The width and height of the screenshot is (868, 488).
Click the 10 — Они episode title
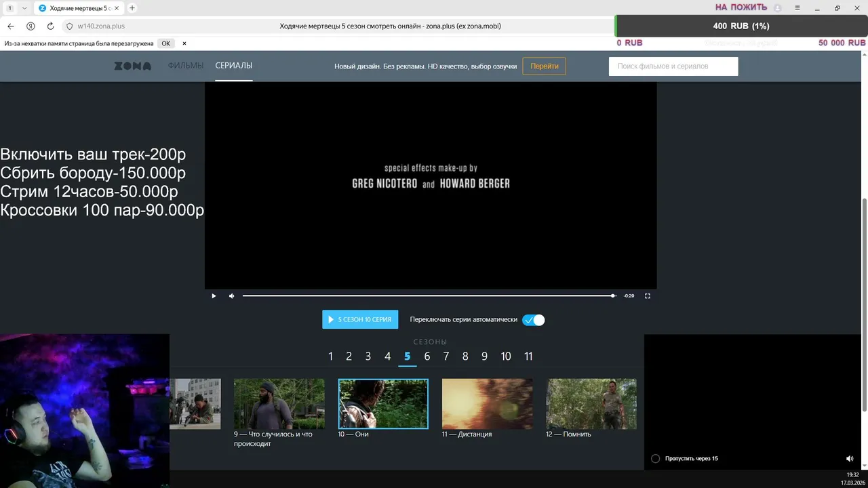tap(353, 434)
